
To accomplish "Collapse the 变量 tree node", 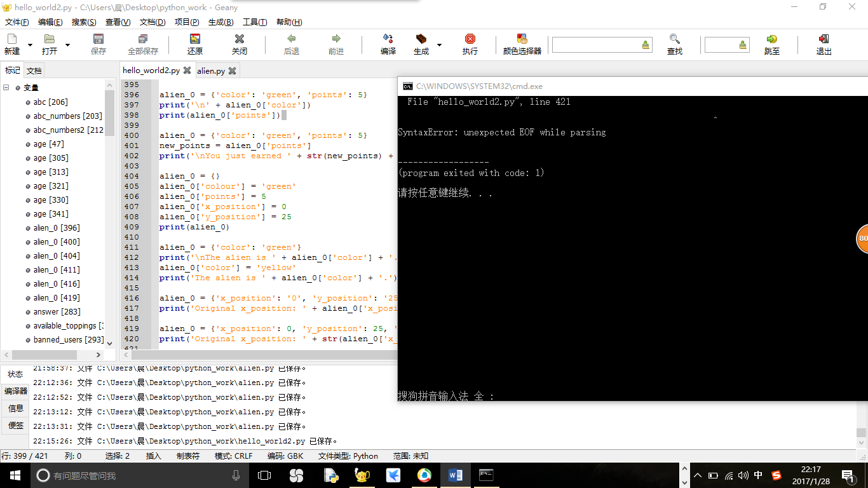I will pos(6,88).
